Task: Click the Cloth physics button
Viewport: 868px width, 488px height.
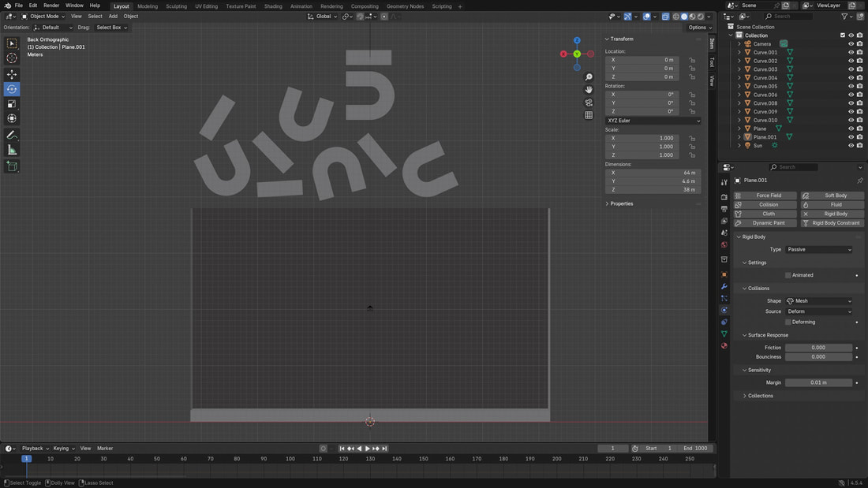Action: [765, 214]
